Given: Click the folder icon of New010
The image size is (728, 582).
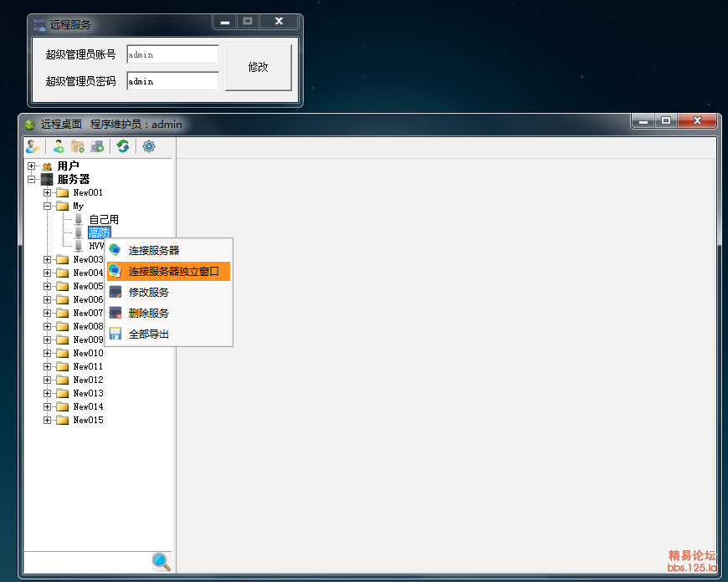Looking at the screenshot, I should tap(62, 353).
